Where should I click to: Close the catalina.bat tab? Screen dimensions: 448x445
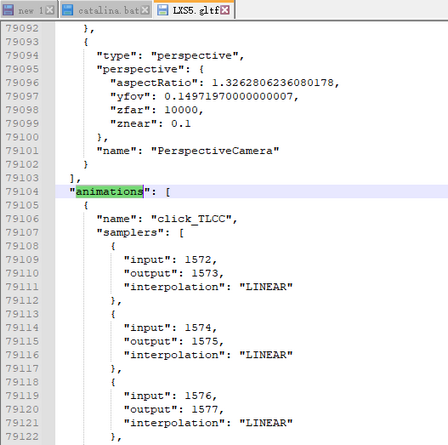pos(145,10)
